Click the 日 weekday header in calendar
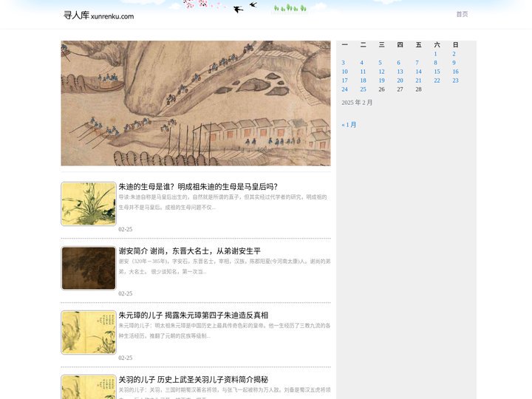This screenshot has height=399, width=532. [455, 45]
